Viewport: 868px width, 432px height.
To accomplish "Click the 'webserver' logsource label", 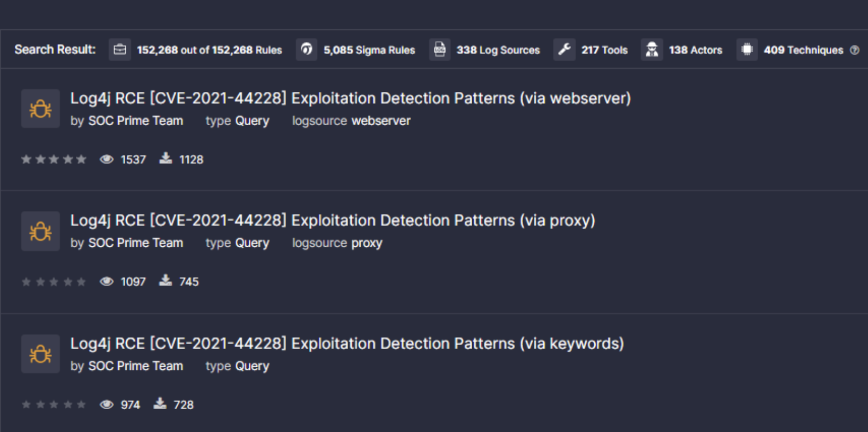I will (x=380, y=121).
